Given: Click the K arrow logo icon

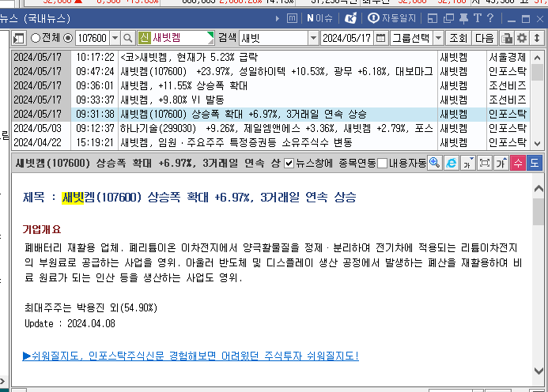Looking at the screenshot, I should pyautogui.click(x=350, y=18).
